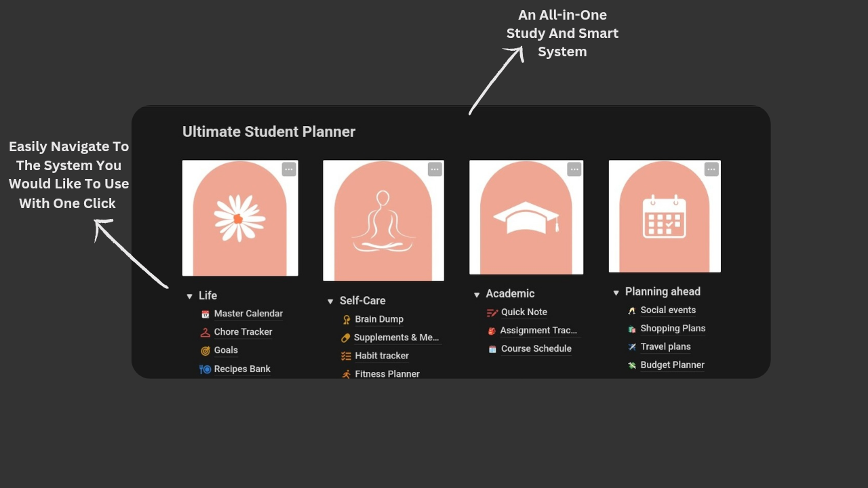Click the money icon next to Budget Planner
This screenshot has width=868, height=488.
pyautogui.click(x=631, y=365)
